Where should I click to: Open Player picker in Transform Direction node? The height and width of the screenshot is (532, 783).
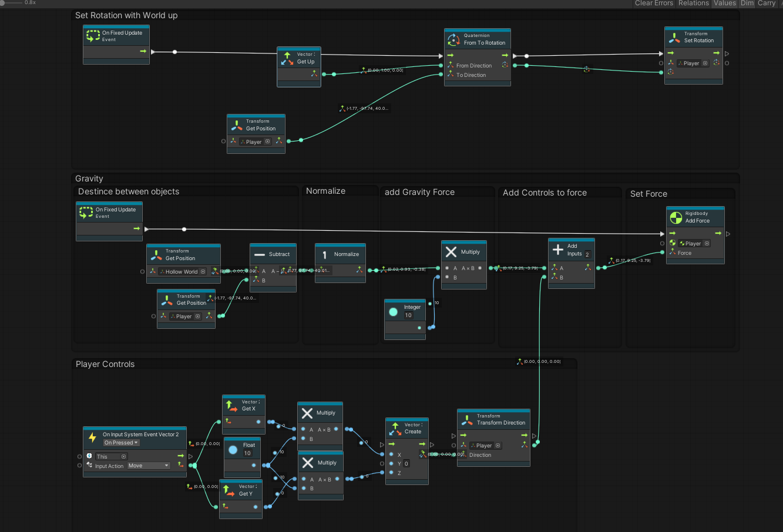pos(498,446)
